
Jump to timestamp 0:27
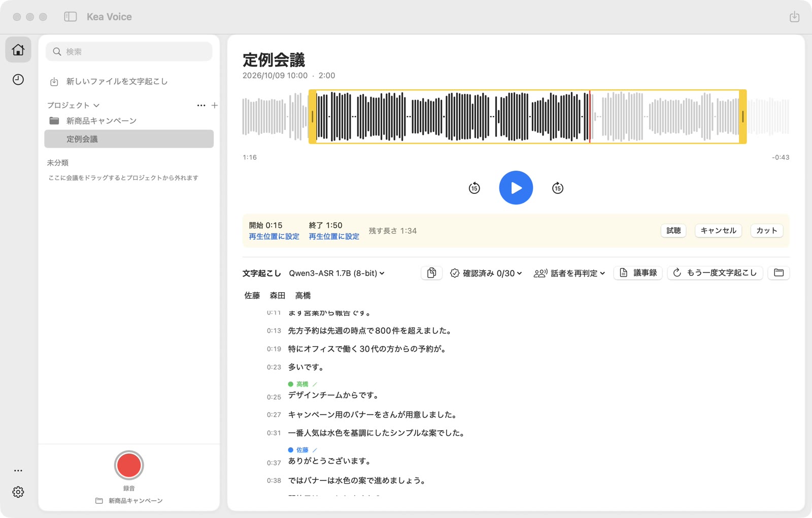(274, 415)
